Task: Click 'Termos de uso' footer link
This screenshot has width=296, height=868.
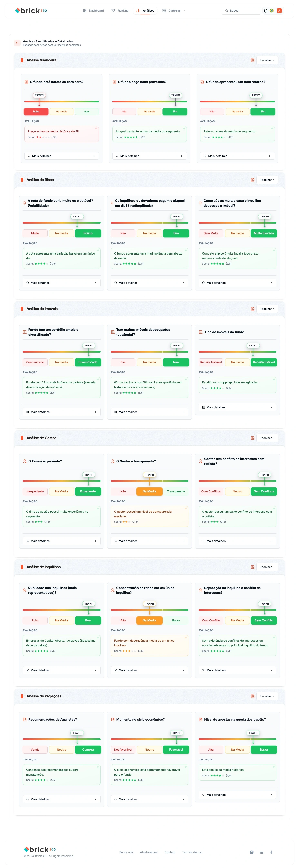Action: point(192,852)
